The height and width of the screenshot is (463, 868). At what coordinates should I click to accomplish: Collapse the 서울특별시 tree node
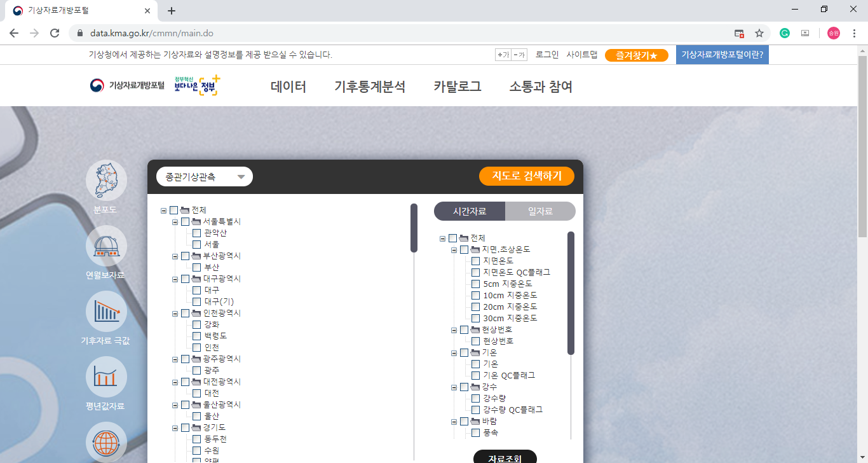pyautogui.click(x=175, y=221)
